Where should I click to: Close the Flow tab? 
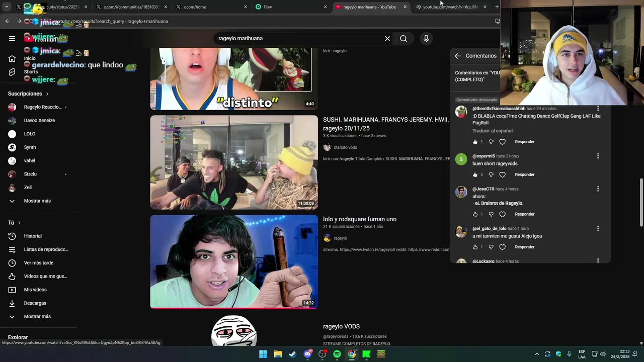point(325,7)
